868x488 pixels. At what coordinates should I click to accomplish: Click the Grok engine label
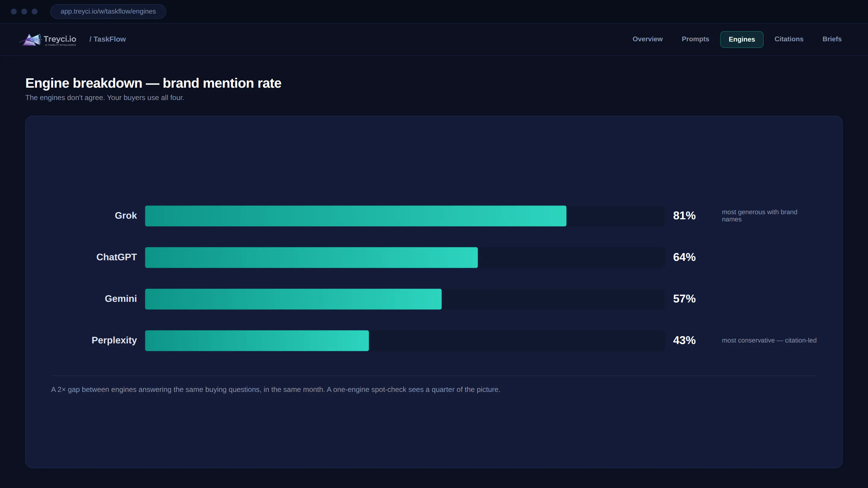click(x=126, y=216)
